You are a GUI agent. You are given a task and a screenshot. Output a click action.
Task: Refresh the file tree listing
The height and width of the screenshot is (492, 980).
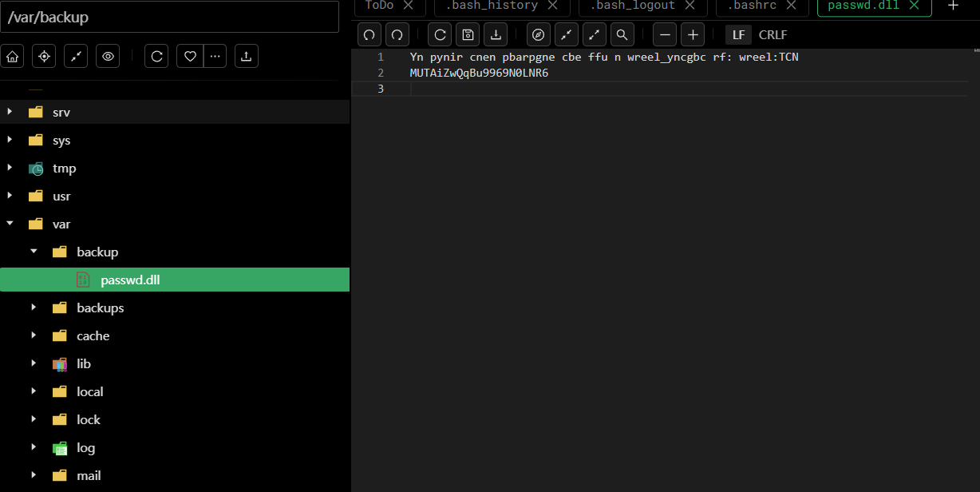coord(156,56)
